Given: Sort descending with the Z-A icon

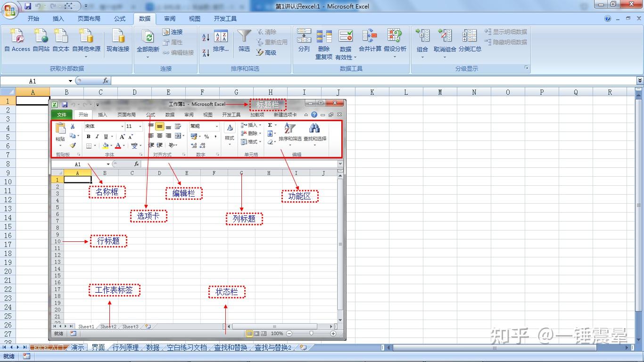Looking at the screenshot, I should [206, 52].
